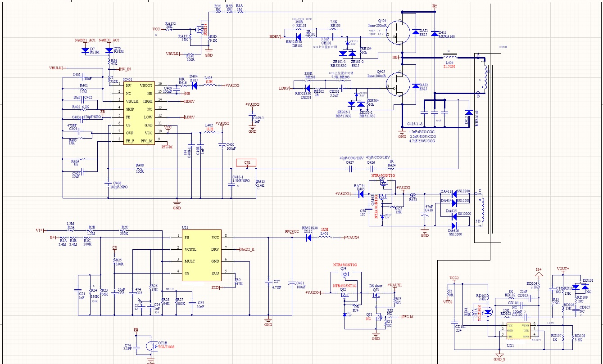
Task: Select the VBOOT pin label on IC401
Action: [146, 85]
